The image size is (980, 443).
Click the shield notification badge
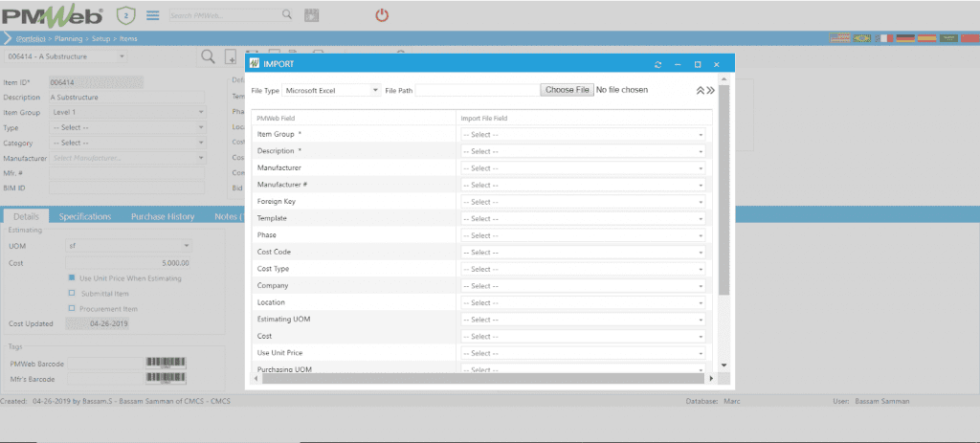pos(124,15)
